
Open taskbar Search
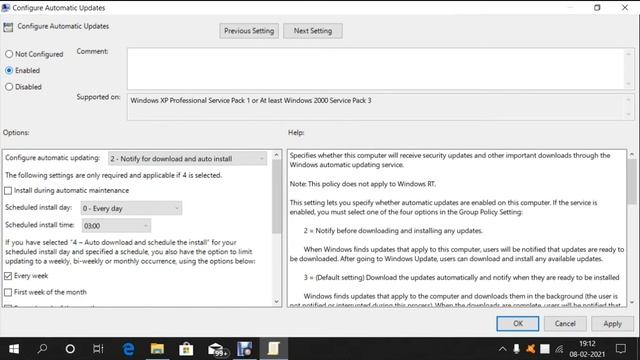tap(42, 349)
